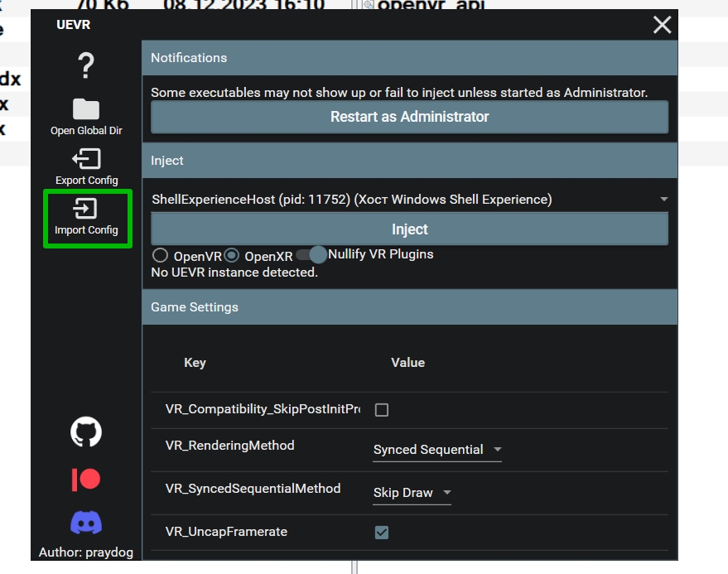Click 'No UEVR instance detected.' status text
728x574 pixels.
tap(234, 273)
